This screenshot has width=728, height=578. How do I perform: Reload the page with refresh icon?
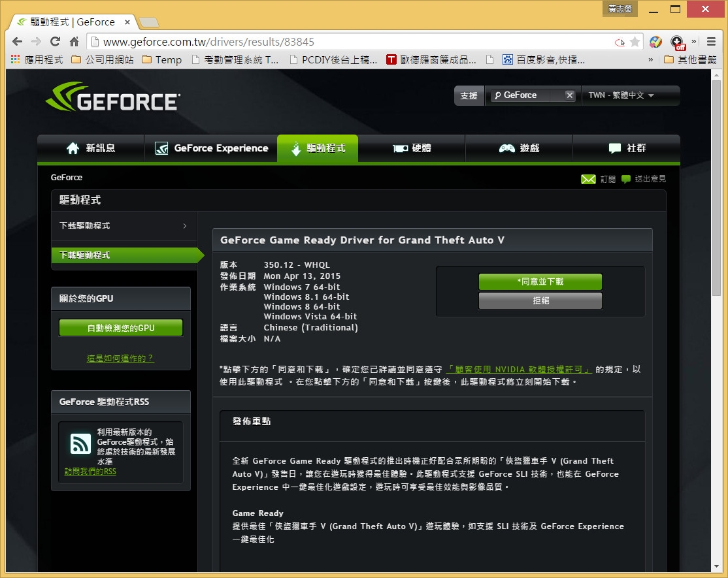tap(56, 42)
